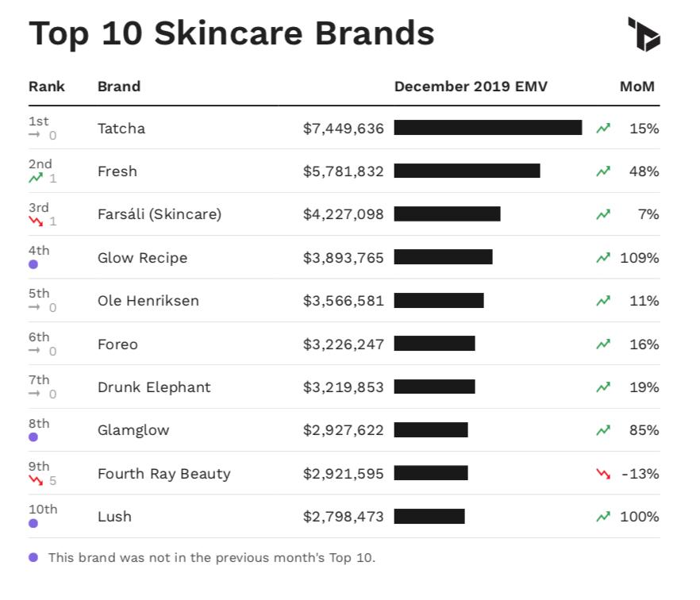Click the December 2019 EMV column header
700x600 pixels.
(471, 87)
